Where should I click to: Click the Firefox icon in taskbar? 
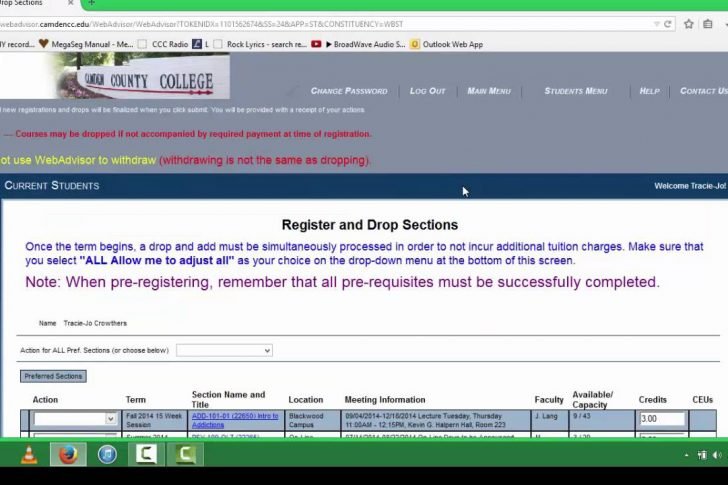click(x=68, y=455)
